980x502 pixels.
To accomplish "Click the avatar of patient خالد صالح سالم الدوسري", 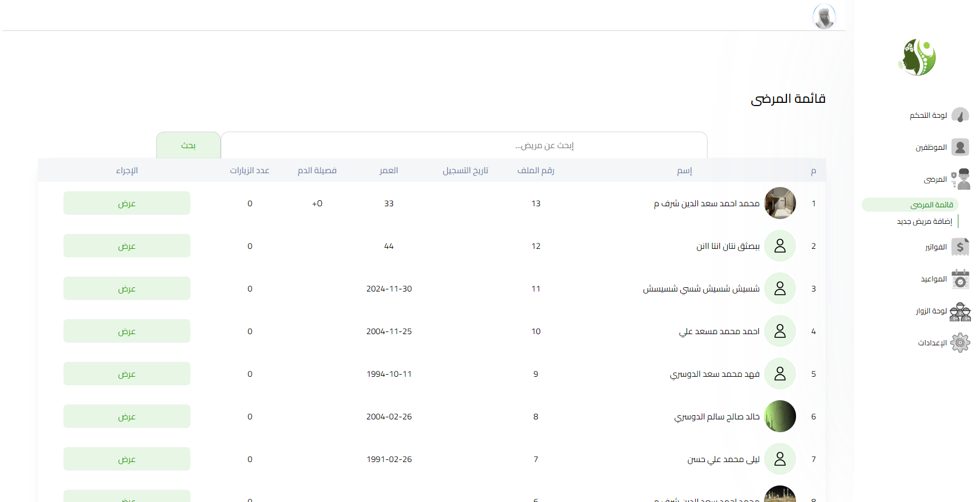I will point(780,416).
